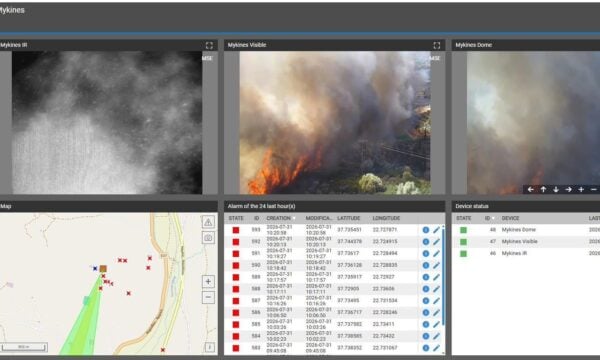This screenshot has height=360, width=600.
Task: Open info for alarm 592
Action: point(426,242)
